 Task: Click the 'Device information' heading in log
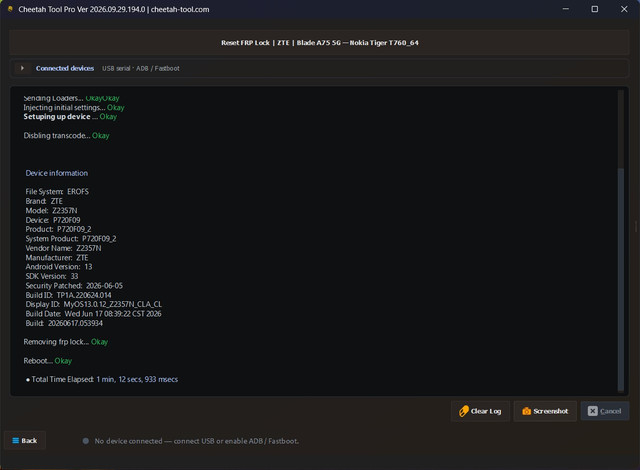click(x=57, y=173)
